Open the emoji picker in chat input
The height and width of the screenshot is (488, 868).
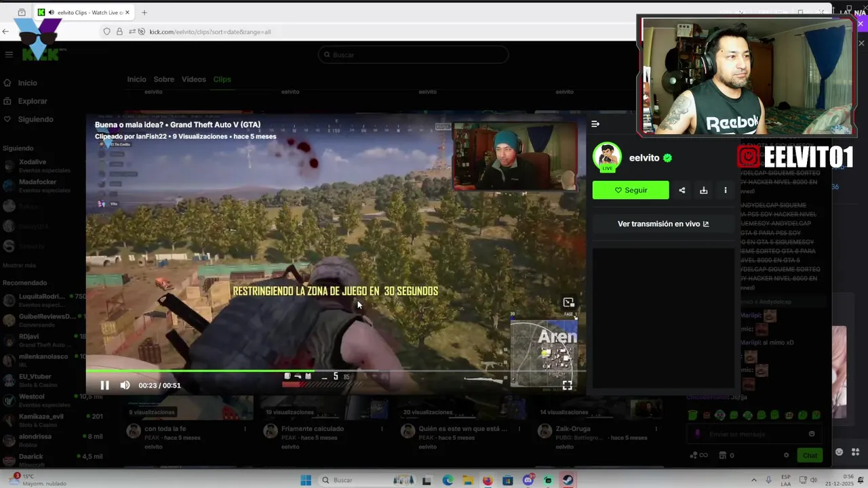tap(812, 434)
